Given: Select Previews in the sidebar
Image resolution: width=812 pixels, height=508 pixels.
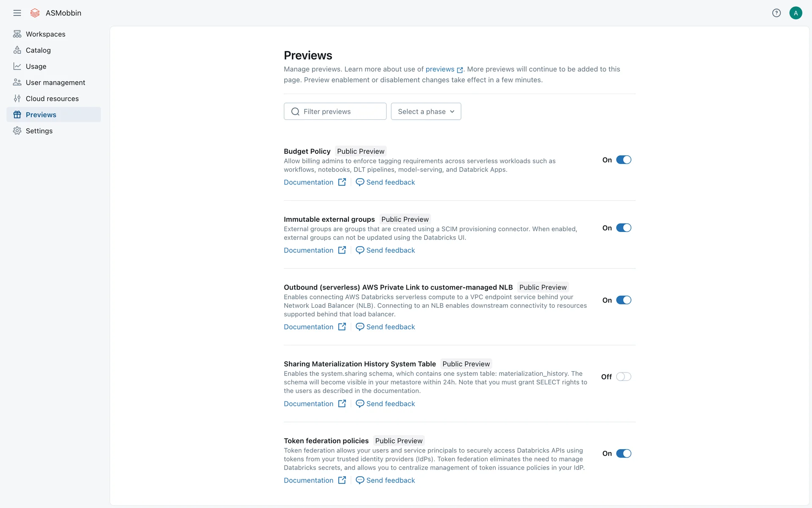Looking at the screenshot, I should 41,115.
